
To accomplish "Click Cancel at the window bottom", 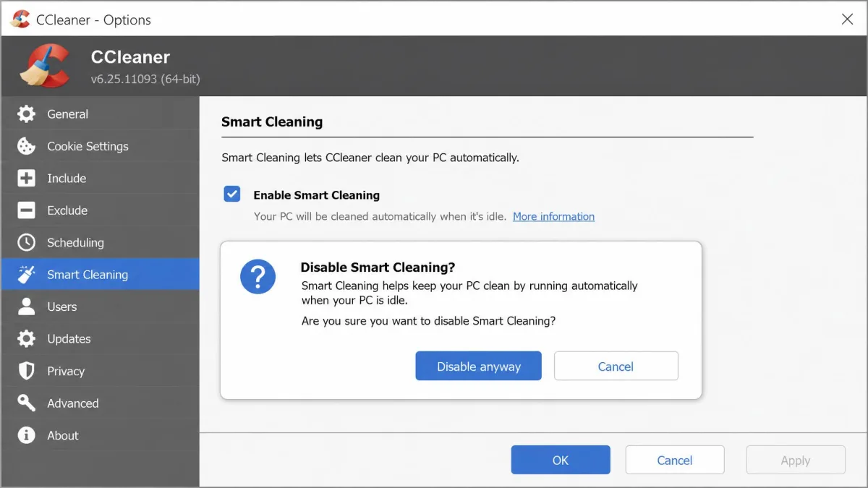I will [x=675, y=460].
